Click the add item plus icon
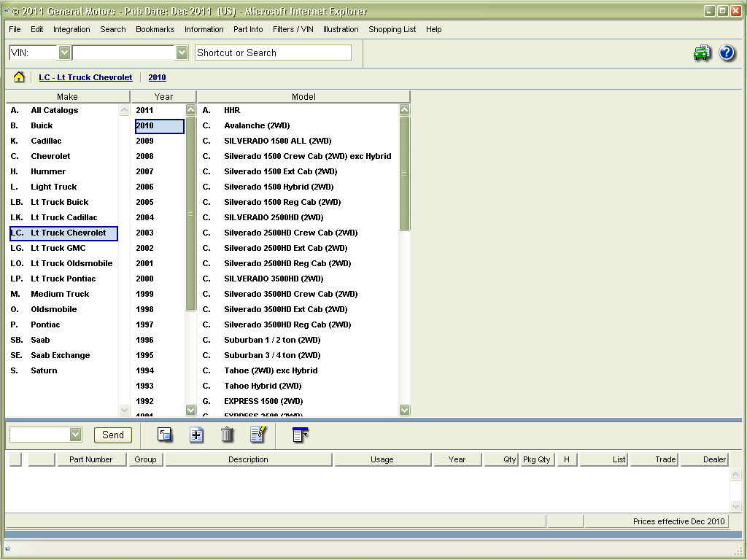The image size is (747, 560). pos(196,435)
